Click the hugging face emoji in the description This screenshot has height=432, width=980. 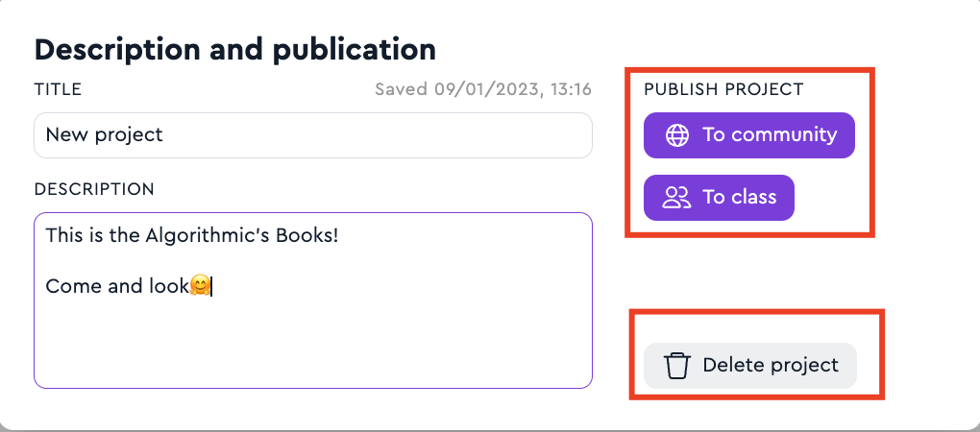[x=200, y=286]
